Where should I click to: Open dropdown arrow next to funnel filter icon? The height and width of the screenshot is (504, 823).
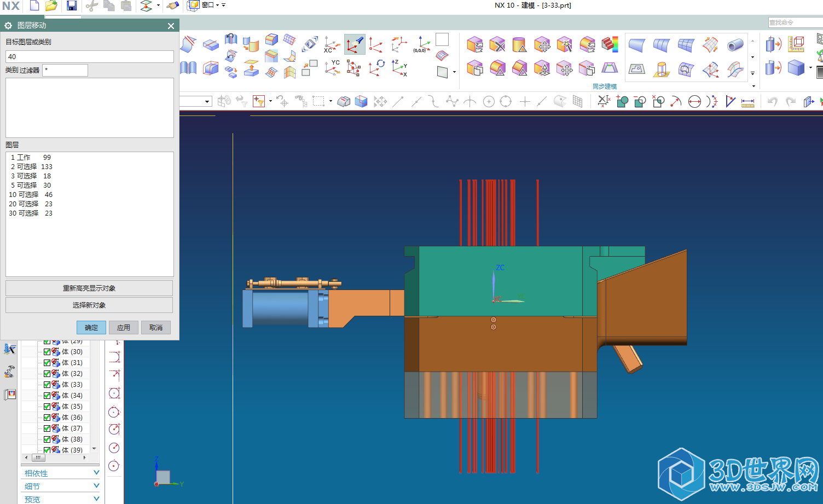pos(270,101)
